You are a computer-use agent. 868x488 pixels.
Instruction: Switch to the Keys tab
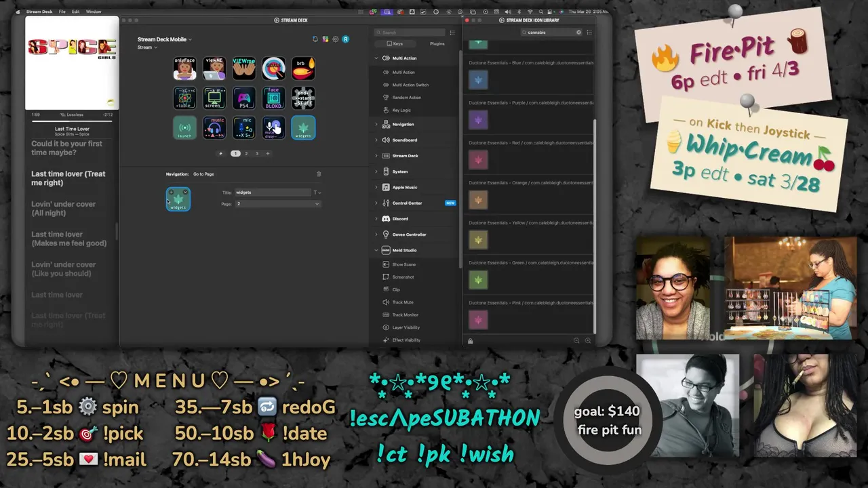tap(395, 44)
